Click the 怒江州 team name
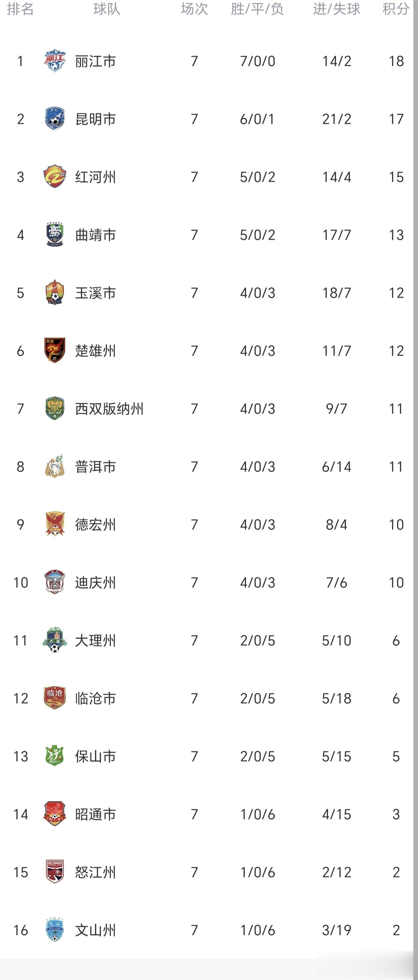The width and height of the screenshot is (418, 980). pos(95,872)
